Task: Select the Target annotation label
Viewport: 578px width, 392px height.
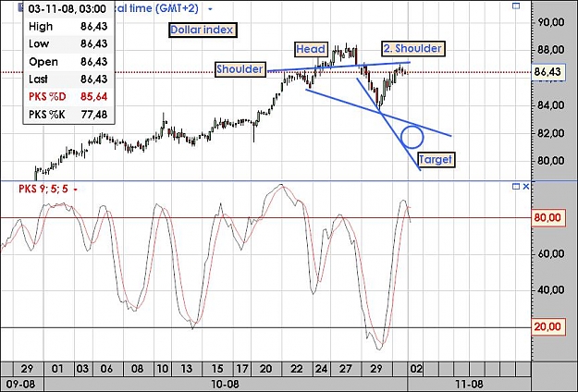Action: (x=436, y=160)
